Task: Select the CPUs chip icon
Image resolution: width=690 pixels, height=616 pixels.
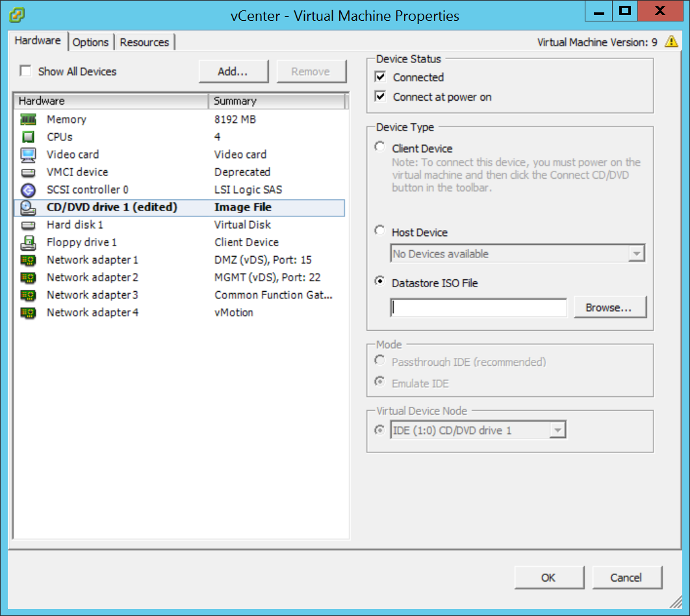Action: tap(28, 137)
